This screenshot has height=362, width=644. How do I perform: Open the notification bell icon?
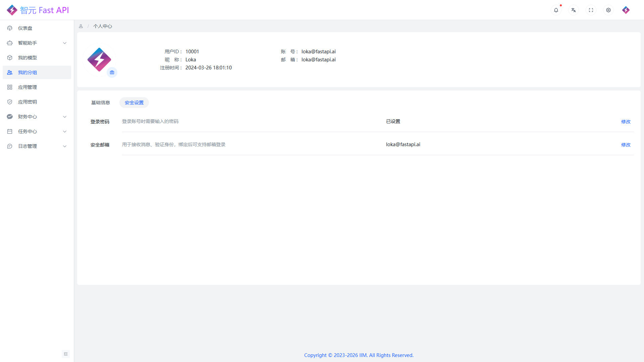[x=556, y=10]
